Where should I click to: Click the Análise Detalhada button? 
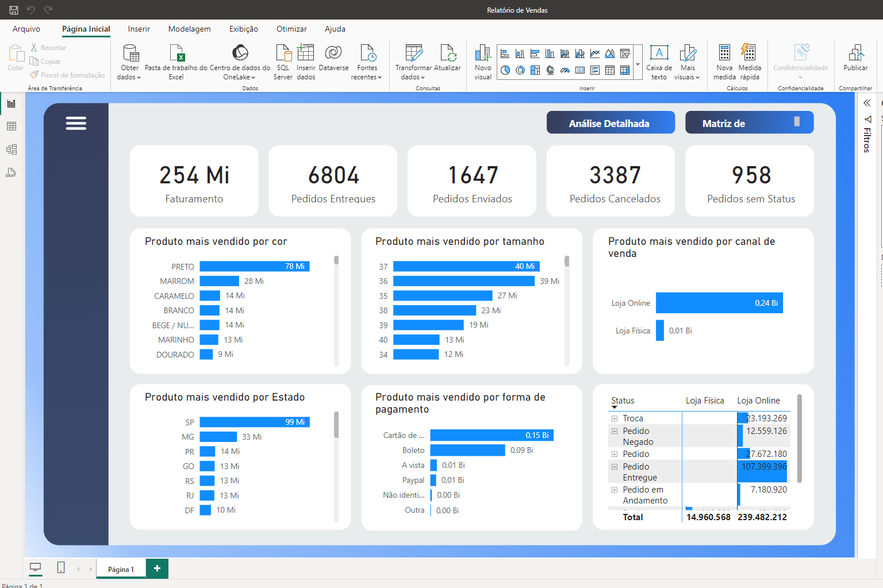coord(610,123)
